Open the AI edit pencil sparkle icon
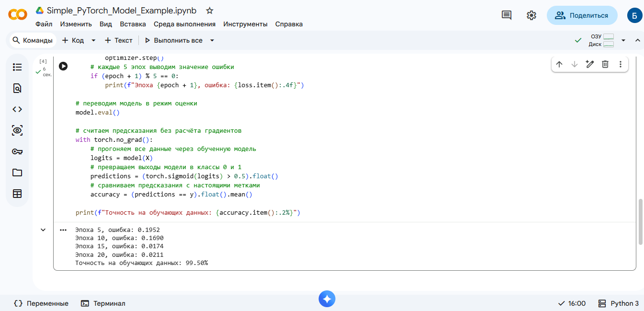This screenshot has height=311, width=644. (590, 64)
